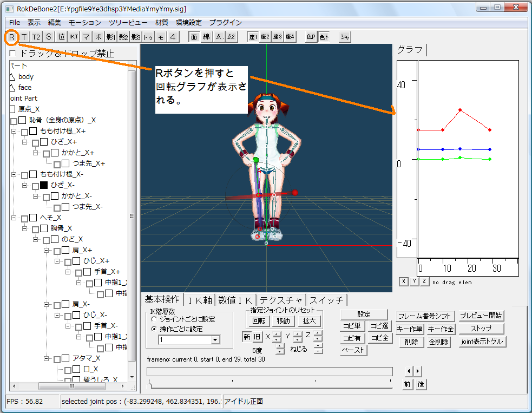Viewport: 532px width, 413px height.
Task: Select the 座1 coordinate button
Action: pos(253,37)
